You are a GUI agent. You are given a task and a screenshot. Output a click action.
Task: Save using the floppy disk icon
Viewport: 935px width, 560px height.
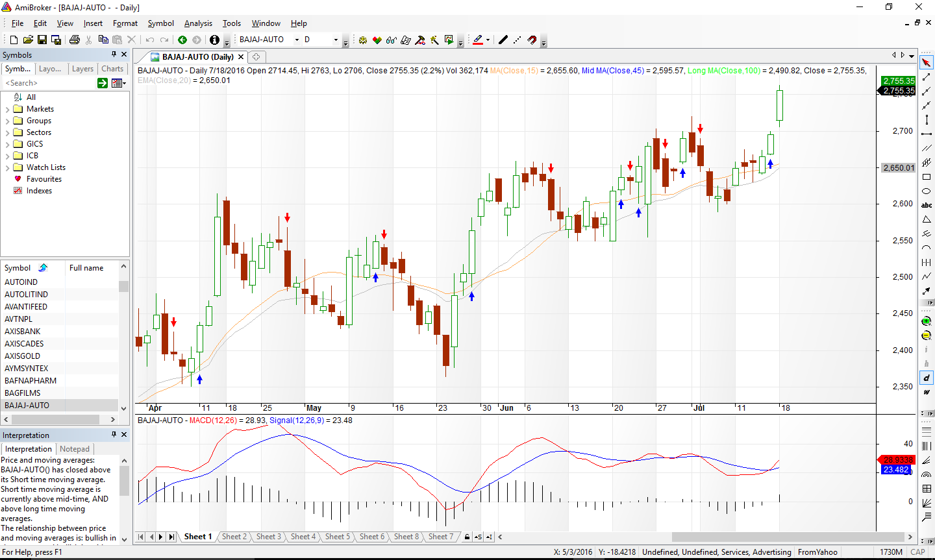tap(42, 40)
